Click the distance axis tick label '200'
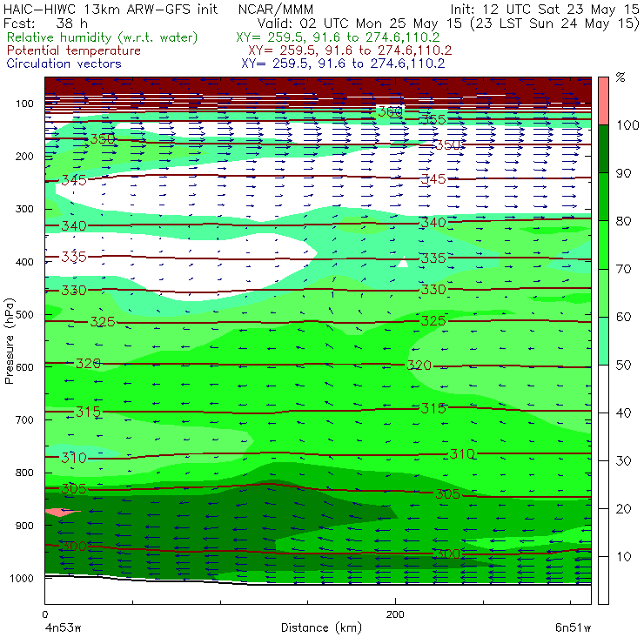The height and width of the screenshot is (644, 644). tap(395, 614)
